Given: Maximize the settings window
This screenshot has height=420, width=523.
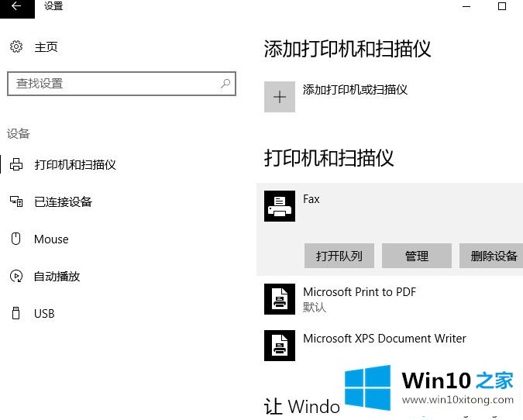Looking at the screenshot, I should [502, 6].
